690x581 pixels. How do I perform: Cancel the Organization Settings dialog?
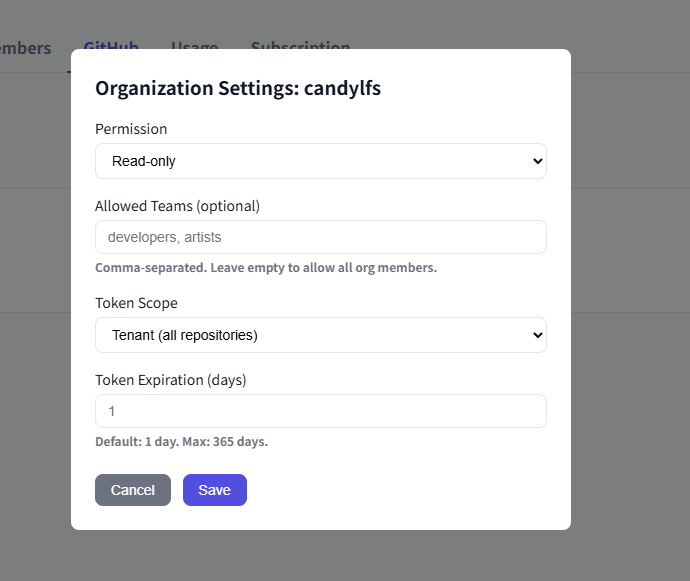[x=133, y=490]
